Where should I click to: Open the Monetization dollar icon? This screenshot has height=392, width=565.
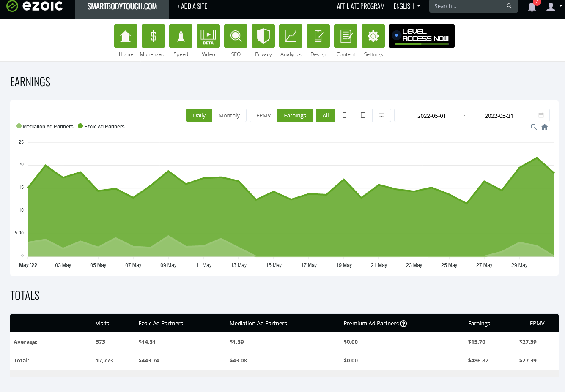tap(153, 36)
